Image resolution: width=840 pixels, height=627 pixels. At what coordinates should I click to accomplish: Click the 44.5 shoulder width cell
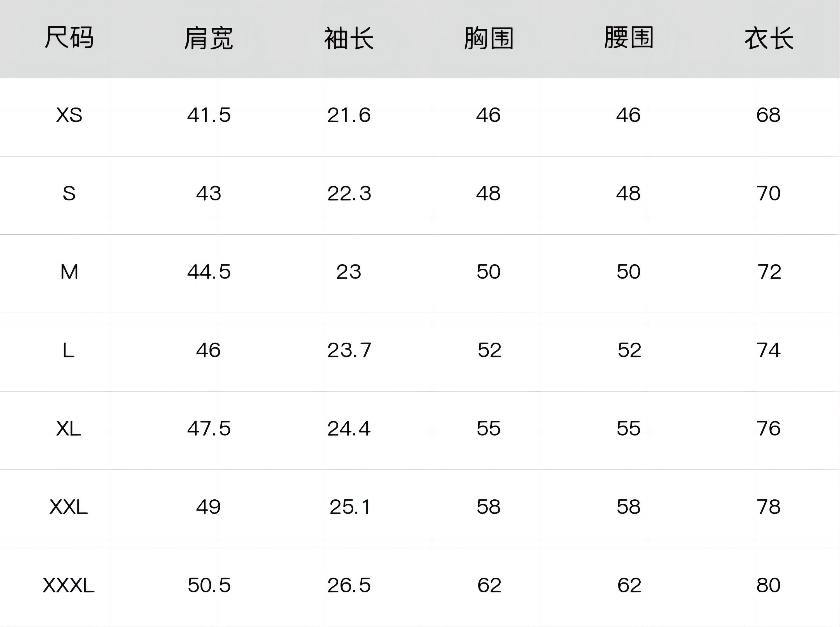click(209, 272)
